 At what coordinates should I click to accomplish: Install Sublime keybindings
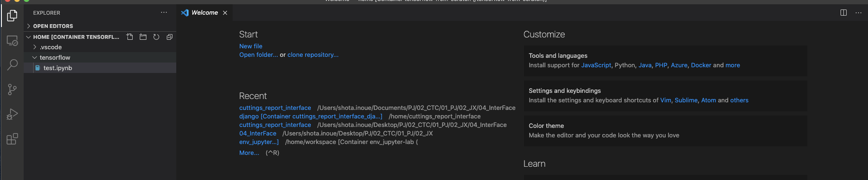point(686,100)
